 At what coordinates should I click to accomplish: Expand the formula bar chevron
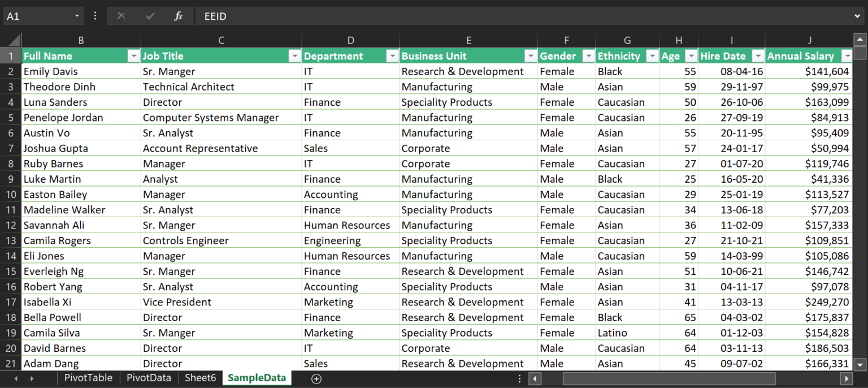857,16
